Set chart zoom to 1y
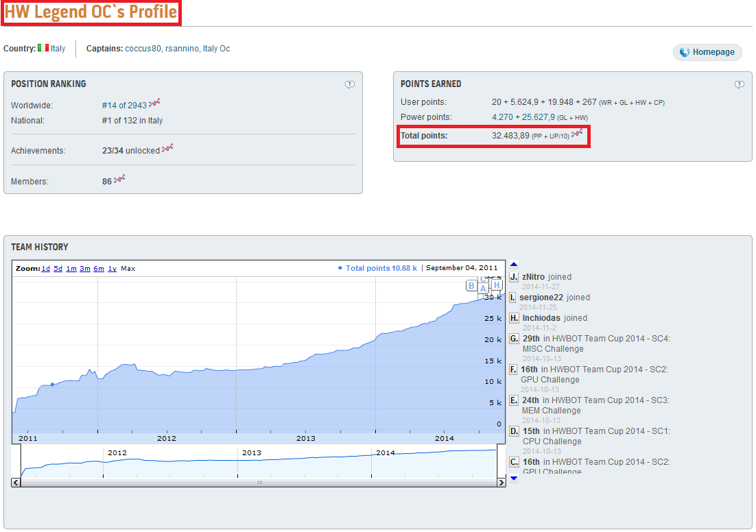 point(113,269)
